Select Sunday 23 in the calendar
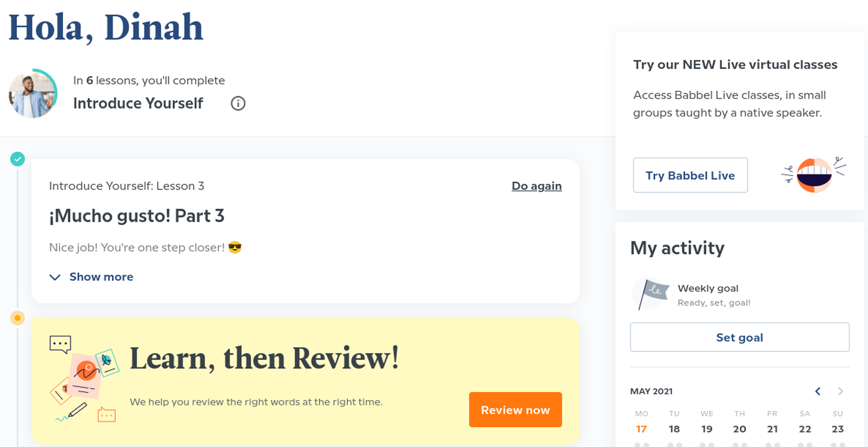This screenshot has height=447, width=868. [838, 429]
